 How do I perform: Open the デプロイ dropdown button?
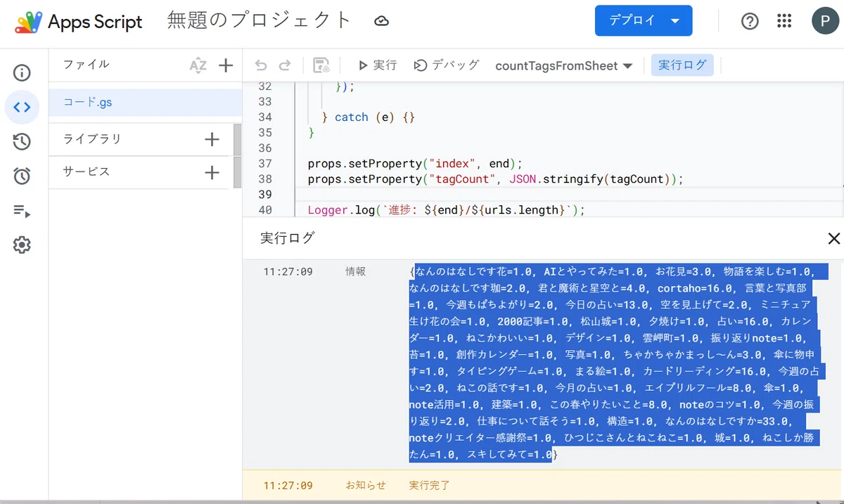[x=644, y=21]
